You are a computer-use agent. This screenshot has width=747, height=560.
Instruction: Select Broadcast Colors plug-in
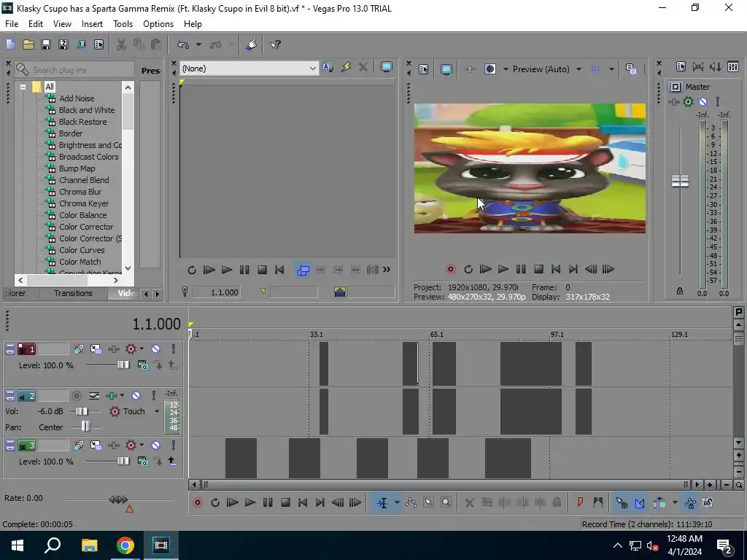click(x=88, y=157)
